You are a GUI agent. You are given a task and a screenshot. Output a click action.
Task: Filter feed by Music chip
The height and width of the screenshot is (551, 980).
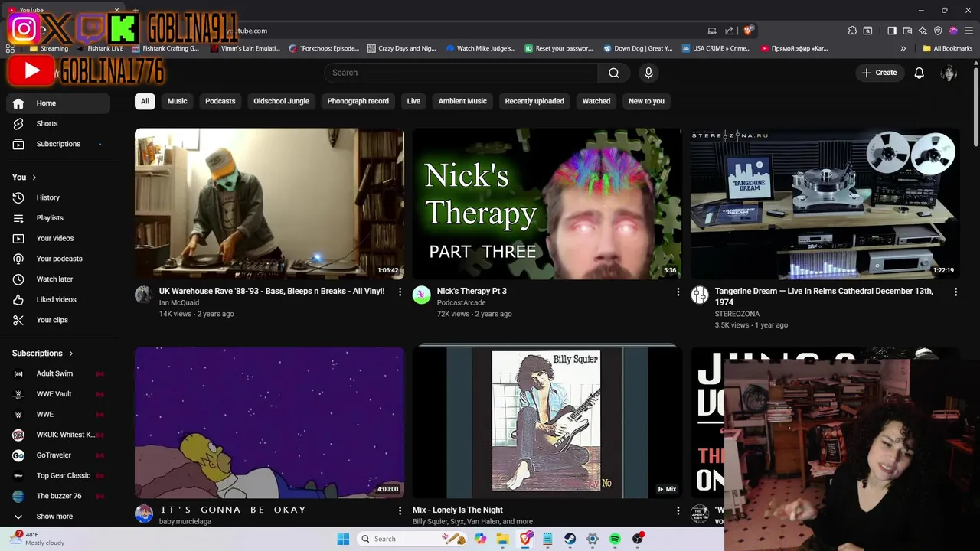pyautogui.click(x=177, y=101)
